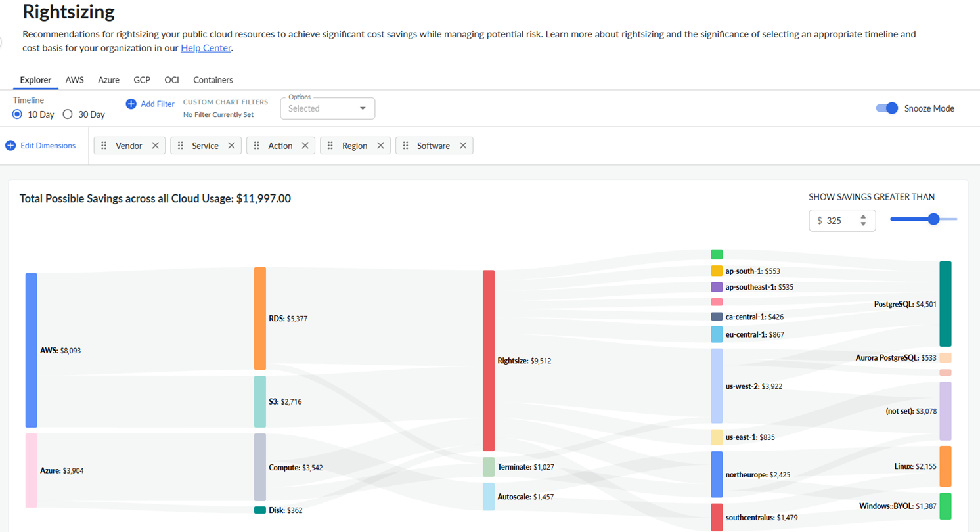Click the drag handle on Software chip
This screenshot has width=980, height=532.
point(405,146)
